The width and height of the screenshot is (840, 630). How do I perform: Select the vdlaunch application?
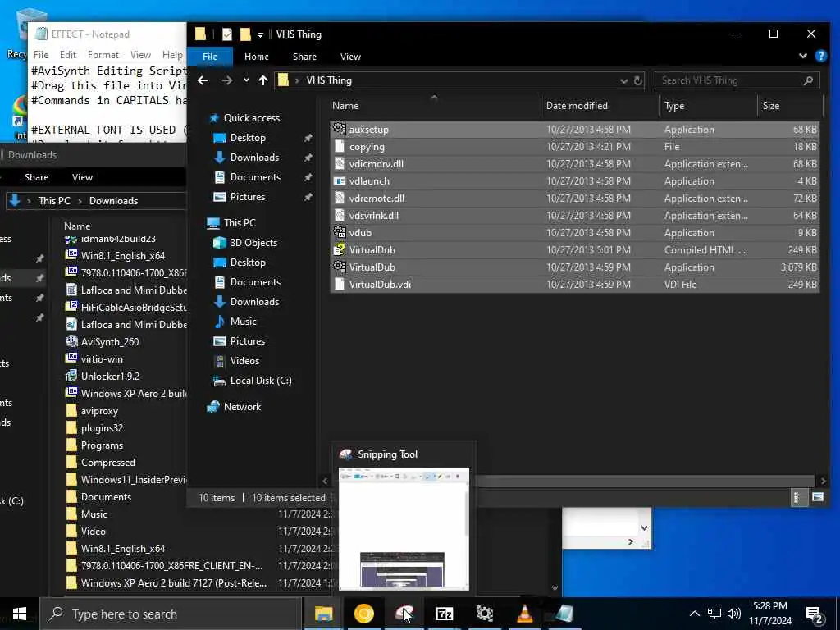click(x=575, y=181)
